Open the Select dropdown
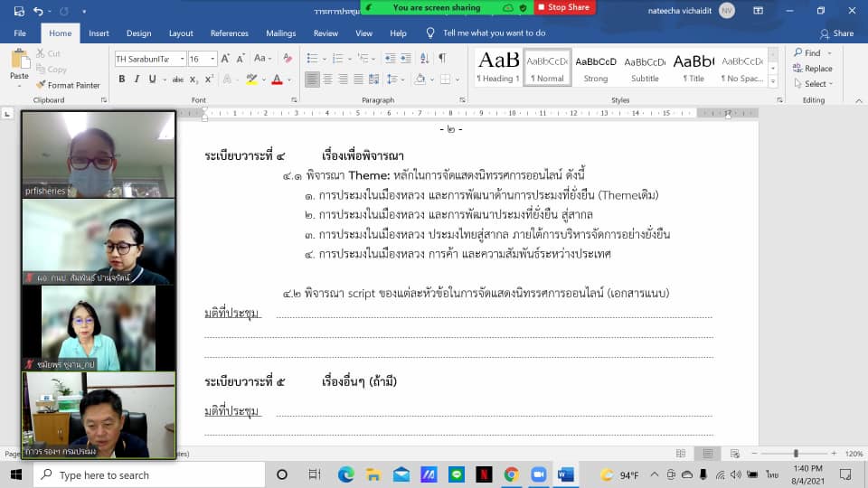 click(x=814, y=83)
